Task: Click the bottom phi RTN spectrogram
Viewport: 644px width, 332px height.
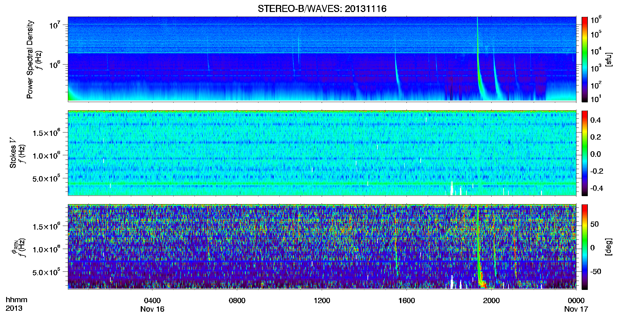Action: [x=322, y=247]
